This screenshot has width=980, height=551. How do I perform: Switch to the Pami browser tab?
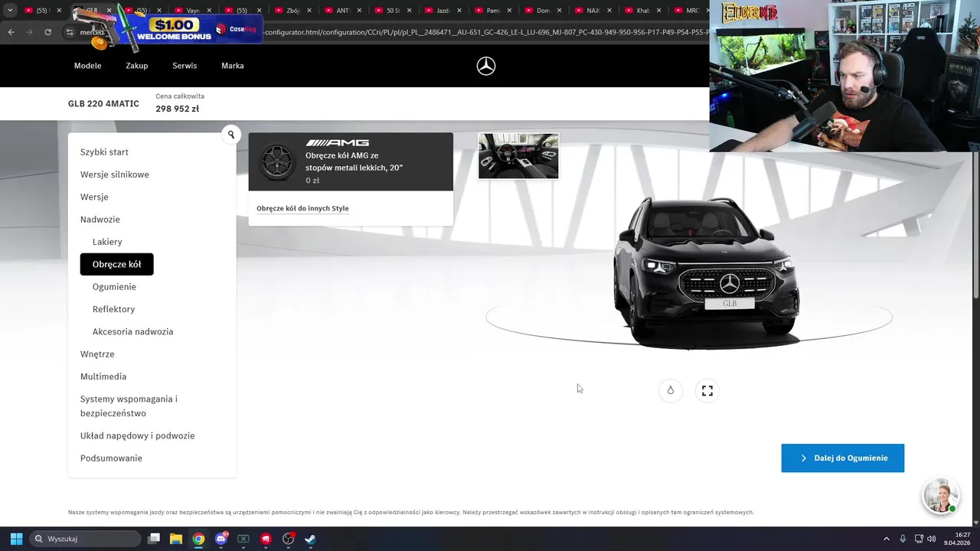(492, 11)
